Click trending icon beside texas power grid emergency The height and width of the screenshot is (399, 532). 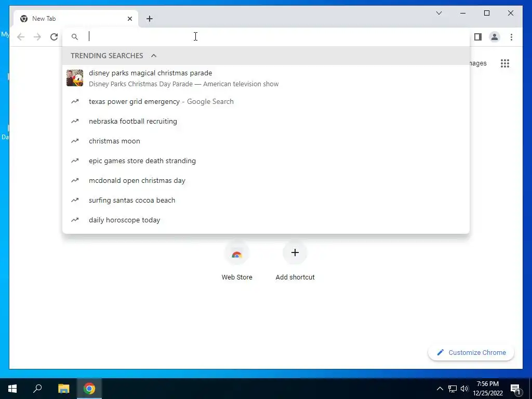tap(75, 101)
